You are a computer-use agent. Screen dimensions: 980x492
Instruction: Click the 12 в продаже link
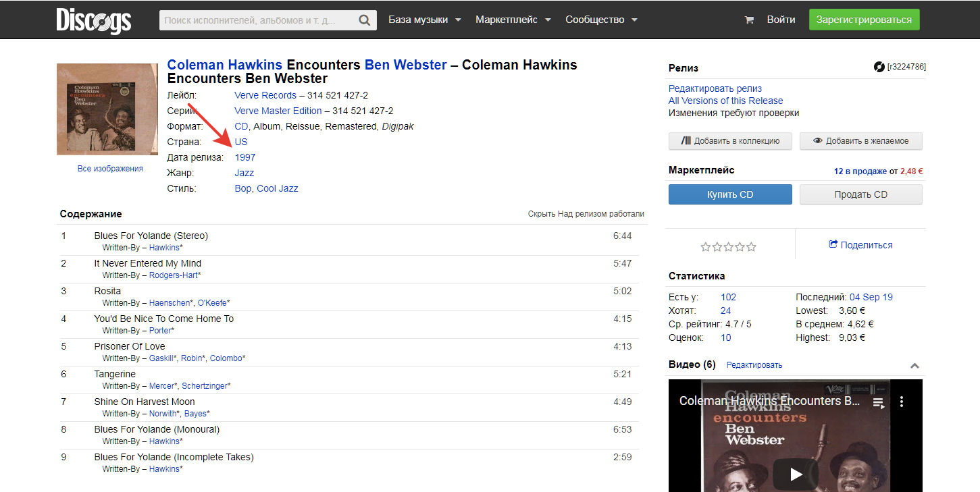click(860, 171)
